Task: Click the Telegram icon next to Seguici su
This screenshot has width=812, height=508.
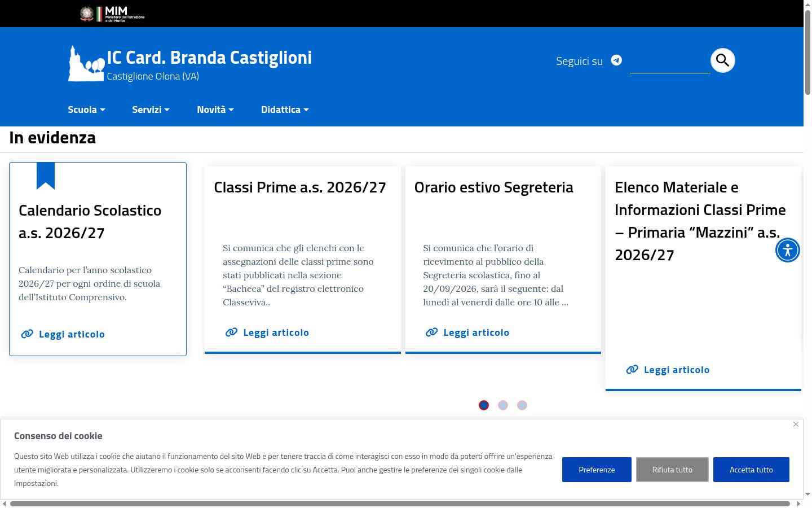Action: pyautogui.click(x=616, y=60)
